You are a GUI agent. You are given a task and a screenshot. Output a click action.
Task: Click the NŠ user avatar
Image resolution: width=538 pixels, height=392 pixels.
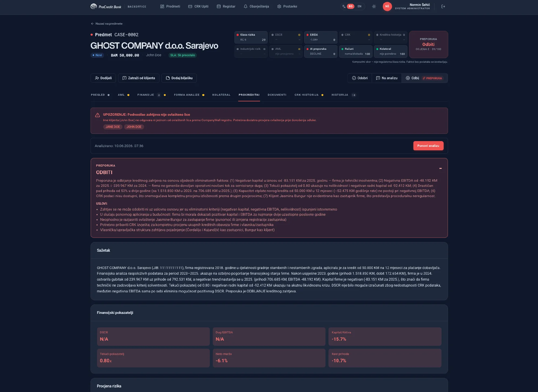(387, 6)
